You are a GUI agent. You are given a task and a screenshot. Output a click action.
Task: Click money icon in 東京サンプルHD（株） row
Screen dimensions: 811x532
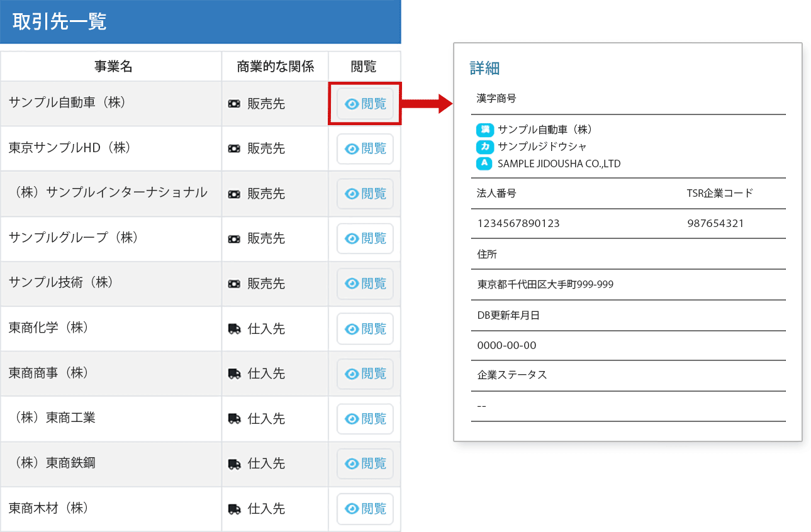pos(234,149)
